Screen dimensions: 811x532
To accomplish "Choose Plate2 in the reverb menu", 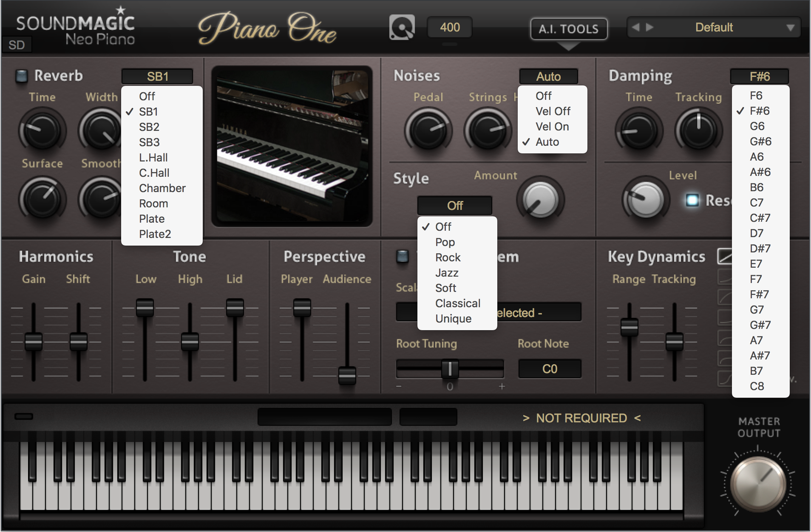I will [162, 234].
